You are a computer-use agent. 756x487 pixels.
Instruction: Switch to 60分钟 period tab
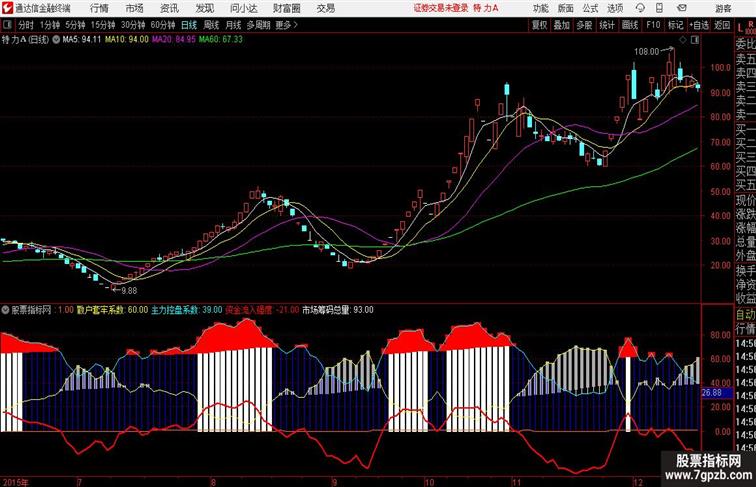click(162, 25)
